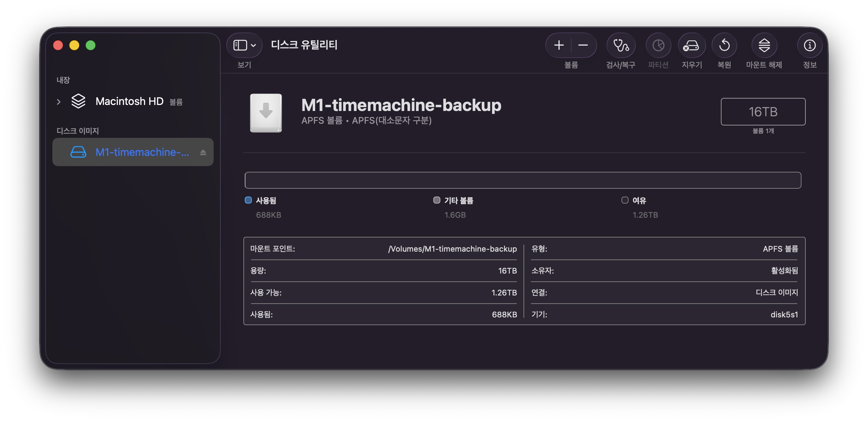Add a volume with plus button

[559, 45]
